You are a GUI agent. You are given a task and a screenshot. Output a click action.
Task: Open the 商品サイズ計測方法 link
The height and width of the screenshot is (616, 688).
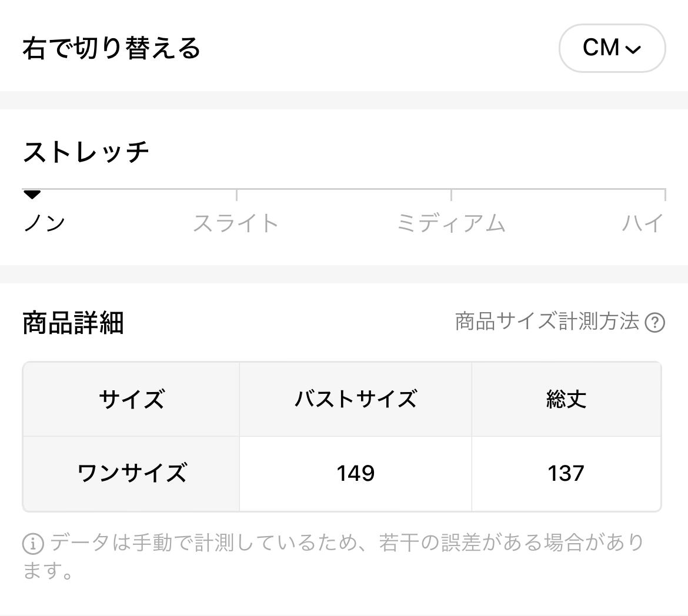point(547,322)
